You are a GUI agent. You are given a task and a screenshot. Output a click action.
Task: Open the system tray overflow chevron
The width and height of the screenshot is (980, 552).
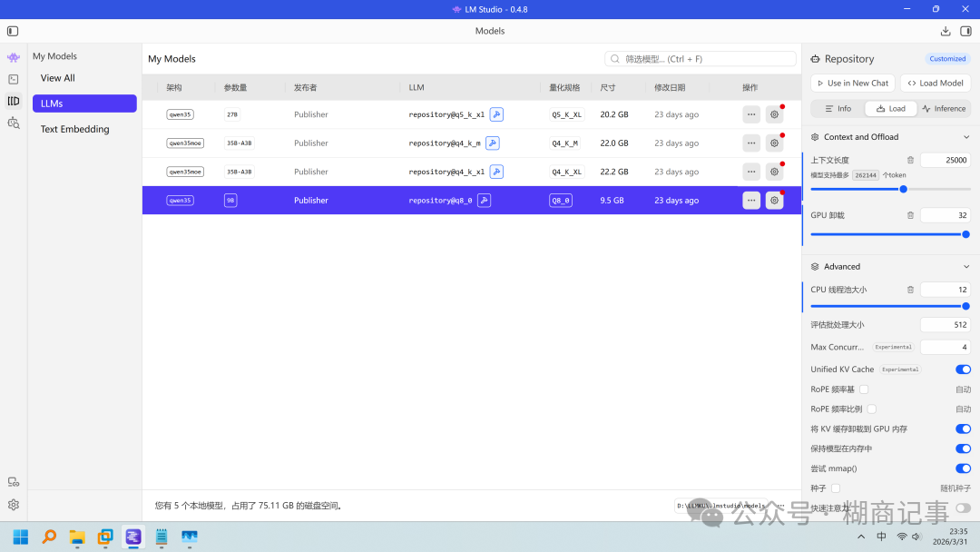(861, 537)
